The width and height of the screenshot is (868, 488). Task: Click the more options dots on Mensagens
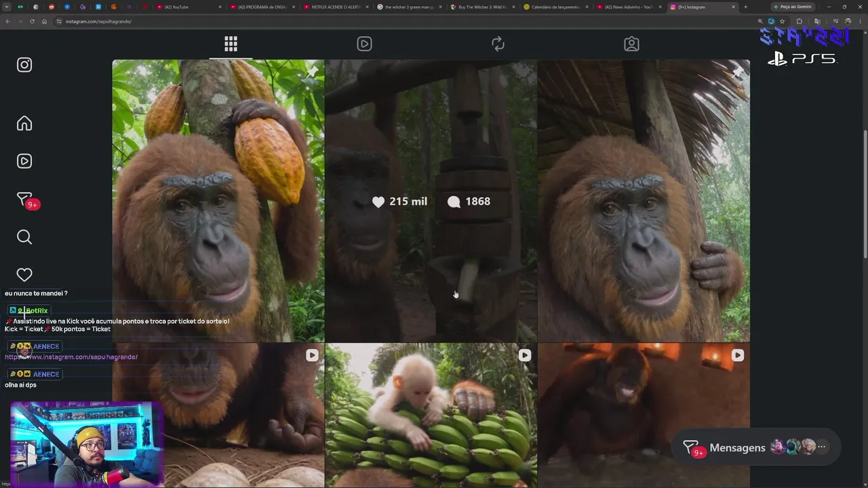pyautogui.click(x=822, y=447)
